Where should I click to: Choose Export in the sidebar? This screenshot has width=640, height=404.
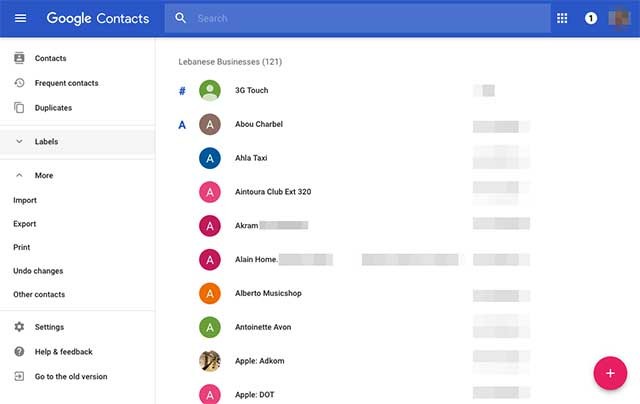25,224
